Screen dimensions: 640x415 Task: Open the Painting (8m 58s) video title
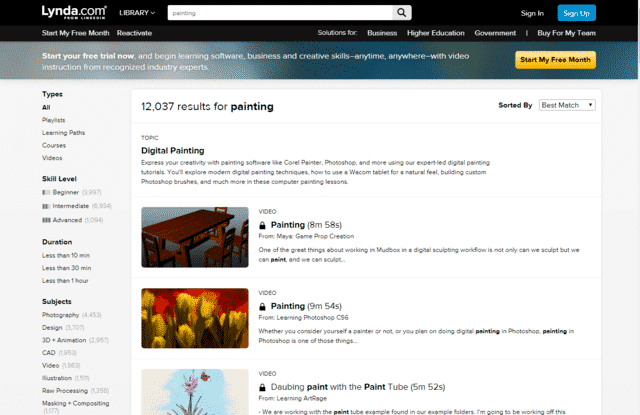[306, 225]
